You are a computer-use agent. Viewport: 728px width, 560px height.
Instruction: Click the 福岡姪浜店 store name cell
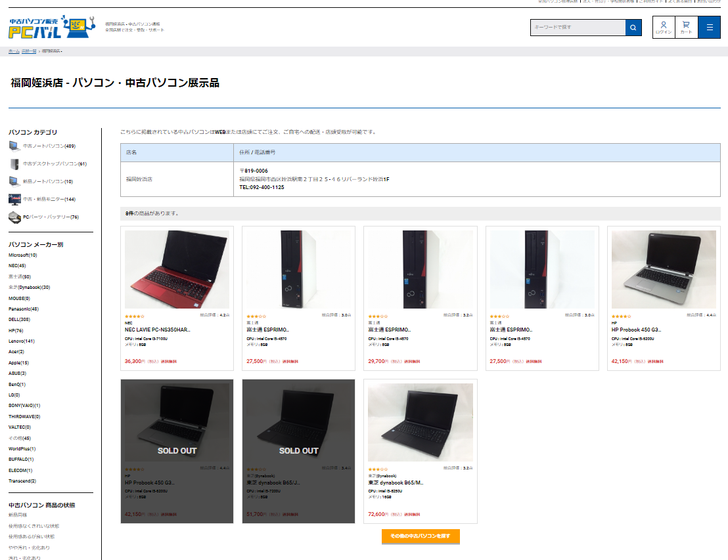point(177,179)
